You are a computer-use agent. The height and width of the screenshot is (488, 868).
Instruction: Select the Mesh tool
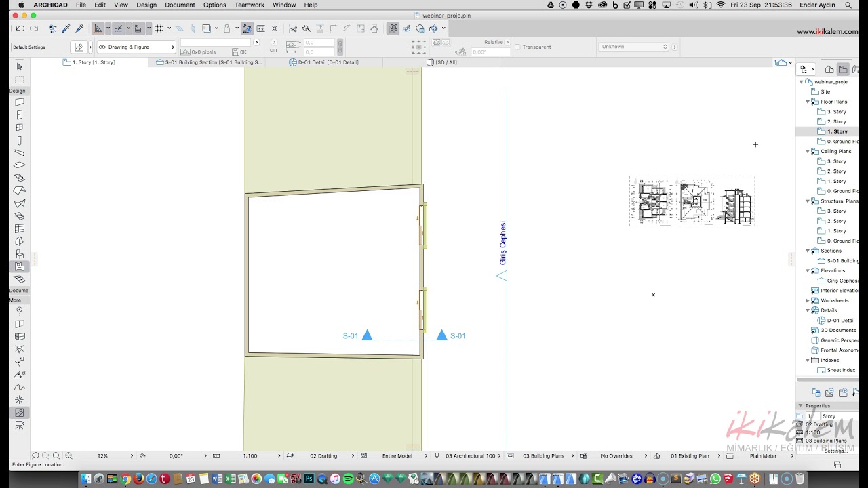pyautogui.click(x=19, y=279)
